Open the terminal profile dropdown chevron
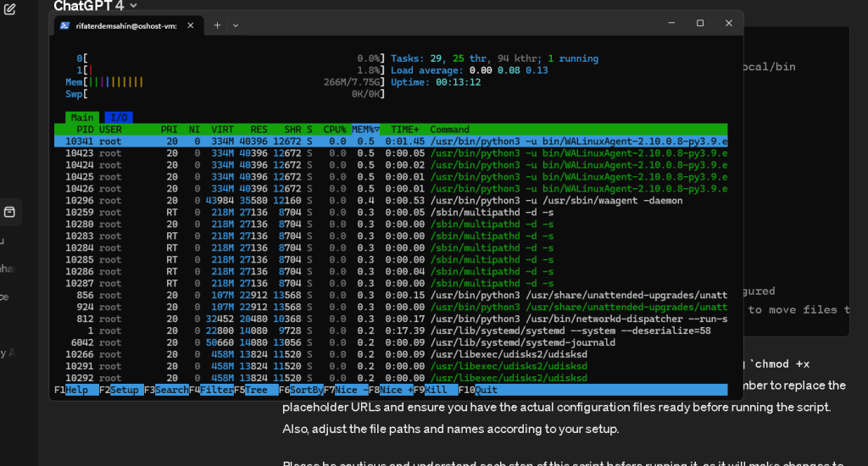Image resolution: width=868 pixels, height=466 pixels. 236,25
